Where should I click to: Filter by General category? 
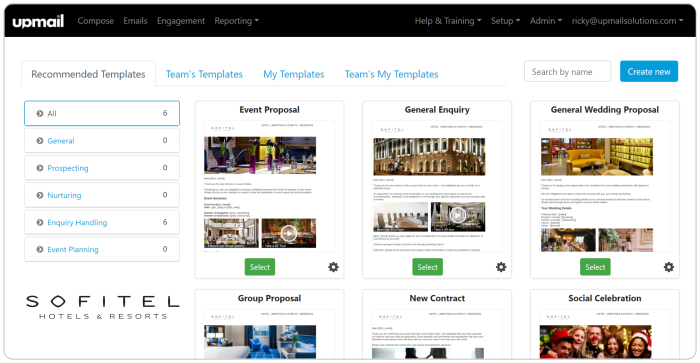pos(102,141)
